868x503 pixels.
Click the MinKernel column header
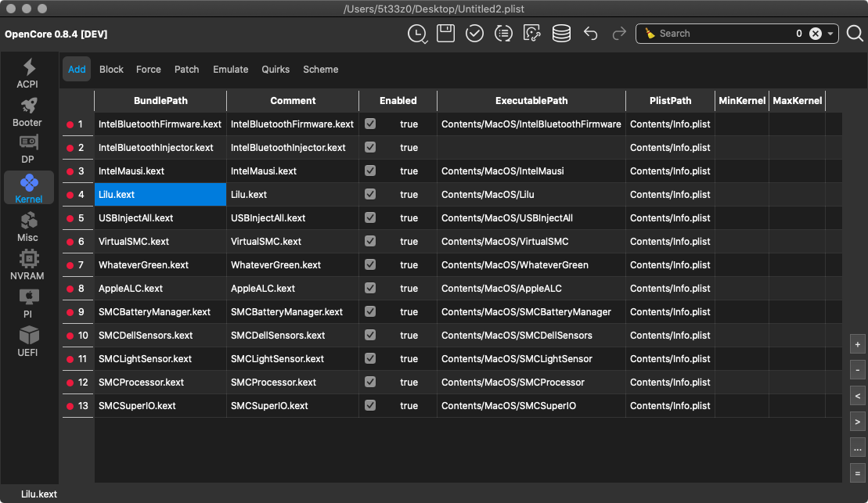point(742,101)
